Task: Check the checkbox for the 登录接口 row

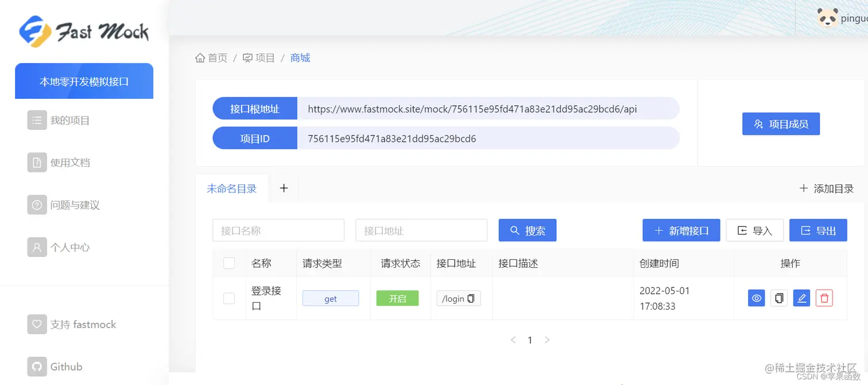Action: (229, 298)
